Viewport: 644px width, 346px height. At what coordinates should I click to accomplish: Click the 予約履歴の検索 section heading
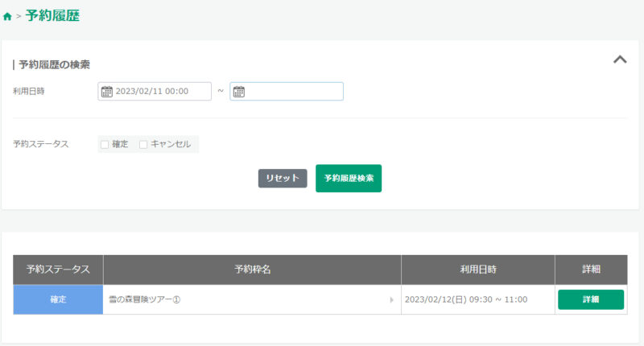(54, 65)
